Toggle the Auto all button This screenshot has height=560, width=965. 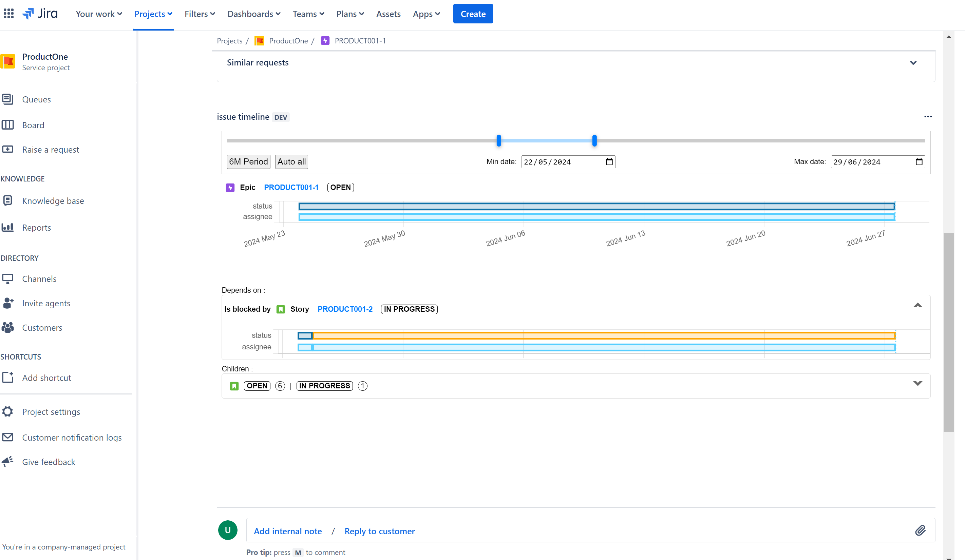[291, 161]
